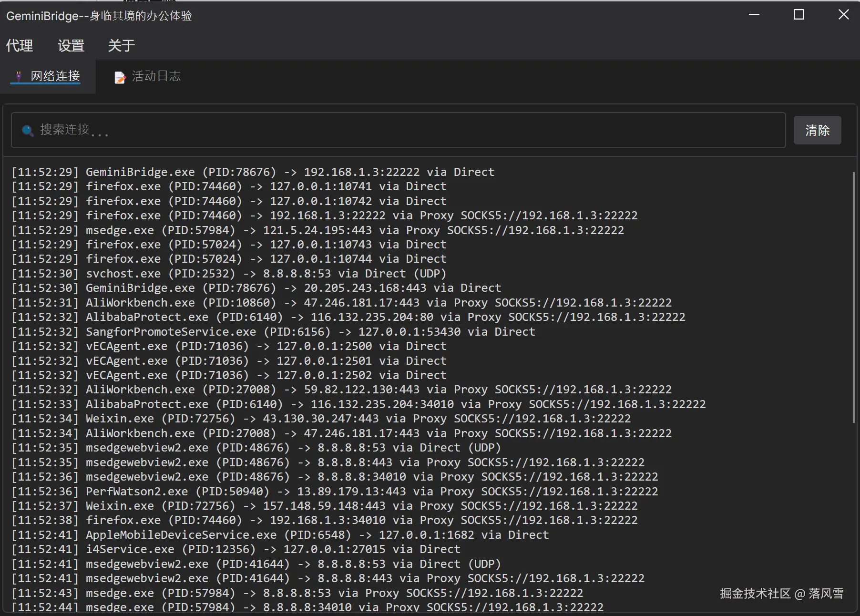Click the 网络连接 tab plug icon
The height and width of the screenshot is (616, 860).
(x=19, y=76)
